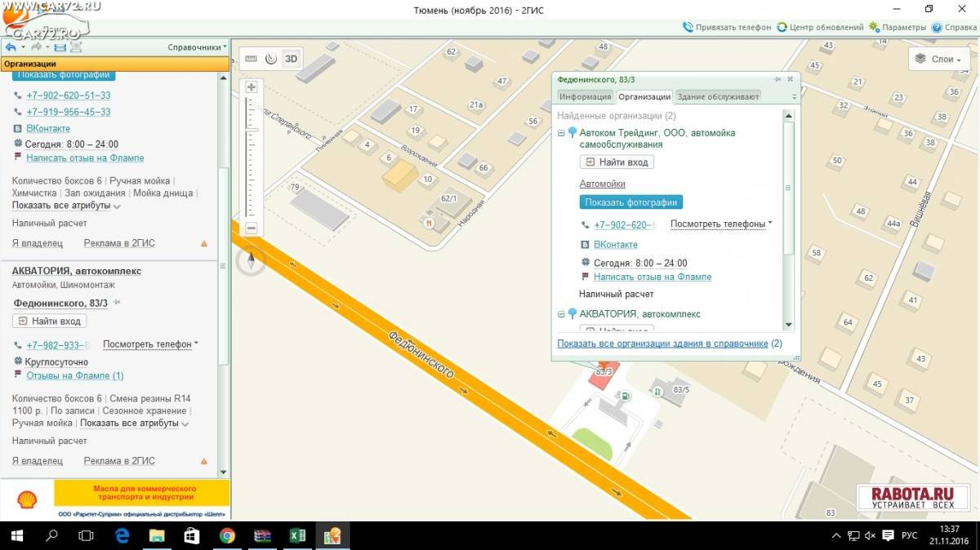980x550 pixels.
Task: Click Найти вход button in popup
Action: pos(617,162)
